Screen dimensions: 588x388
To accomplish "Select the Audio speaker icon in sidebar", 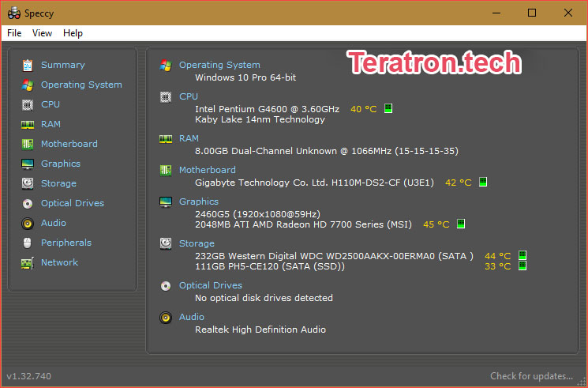I will coord(28,224).
